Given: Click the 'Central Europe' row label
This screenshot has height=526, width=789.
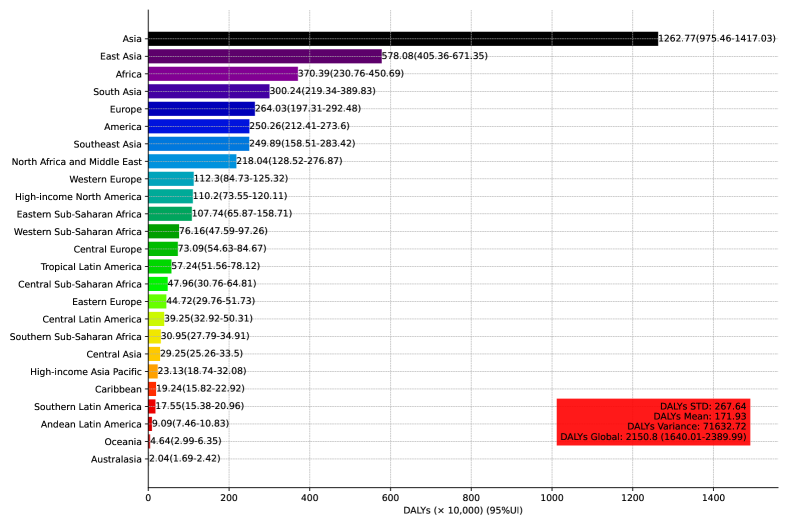Looking at the screenshot, I should pos(108,250).
